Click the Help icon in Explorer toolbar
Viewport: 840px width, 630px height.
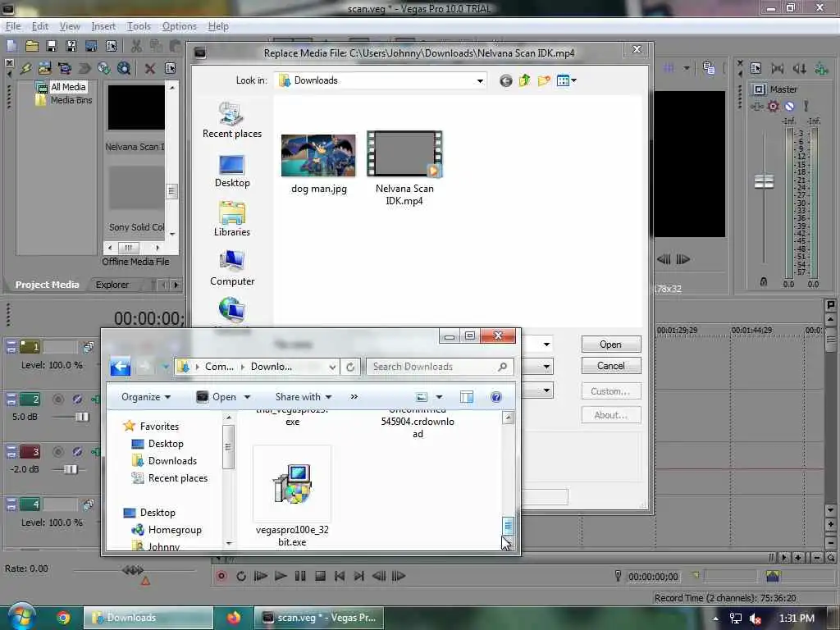[496, 397]
